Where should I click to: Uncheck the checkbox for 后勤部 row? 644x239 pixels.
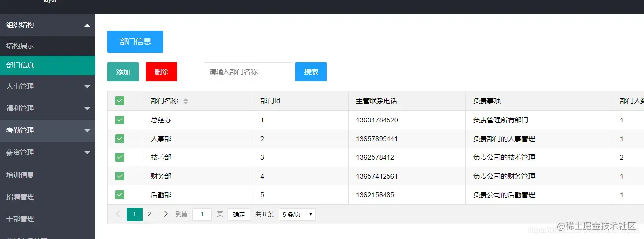coord(120,195)
